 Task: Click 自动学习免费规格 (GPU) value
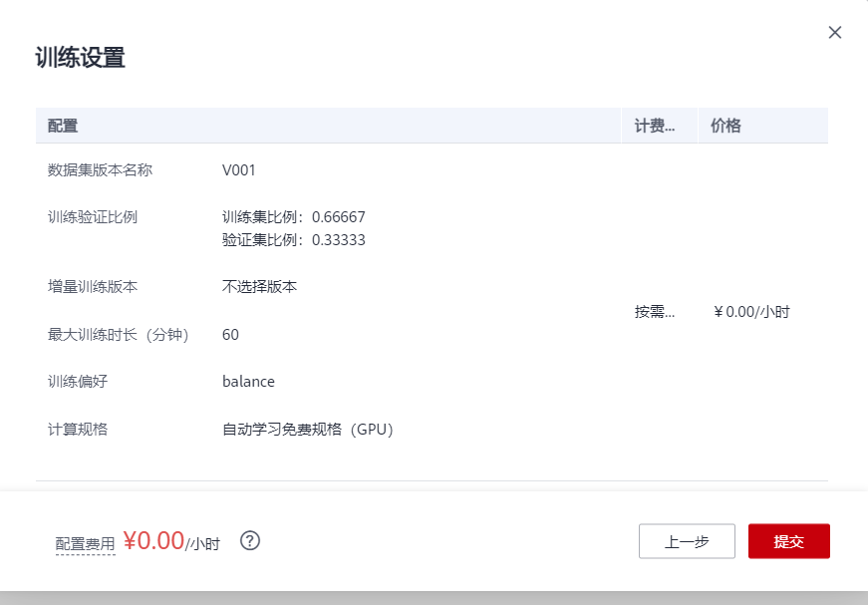pos(308,429)
